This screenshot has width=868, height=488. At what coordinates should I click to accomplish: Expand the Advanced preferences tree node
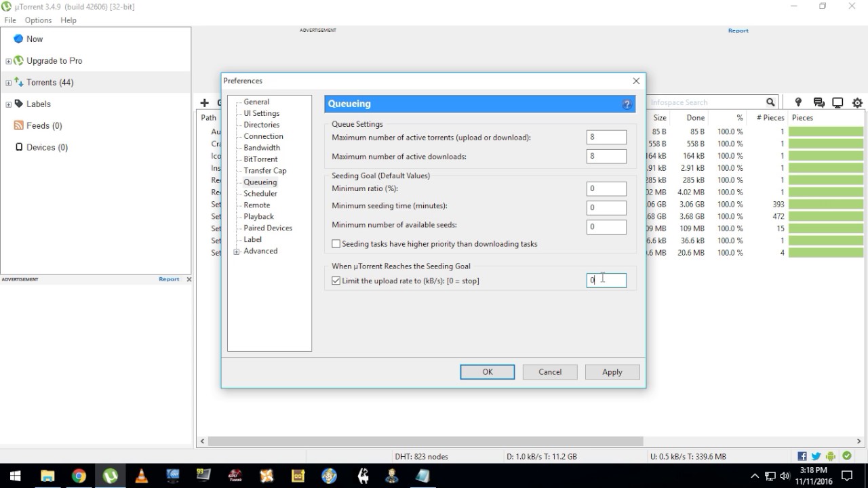[237, 251]
